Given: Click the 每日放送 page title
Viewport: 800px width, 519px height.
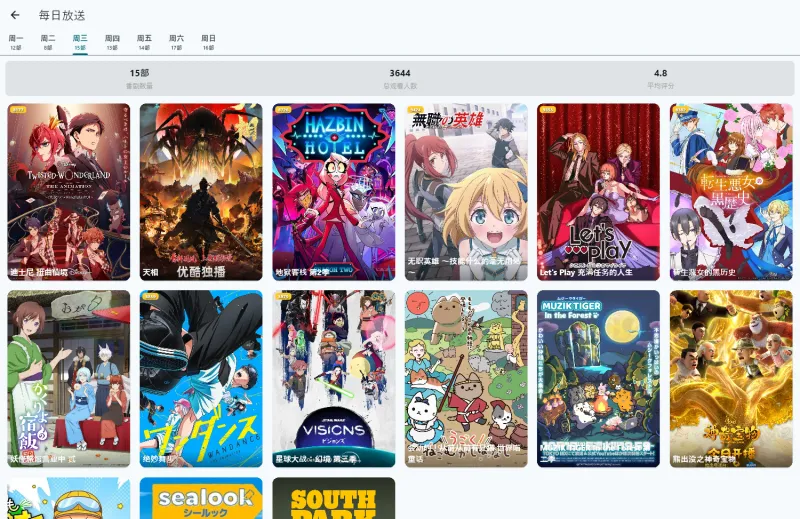Looking at the screenshot, I should 62,15.
